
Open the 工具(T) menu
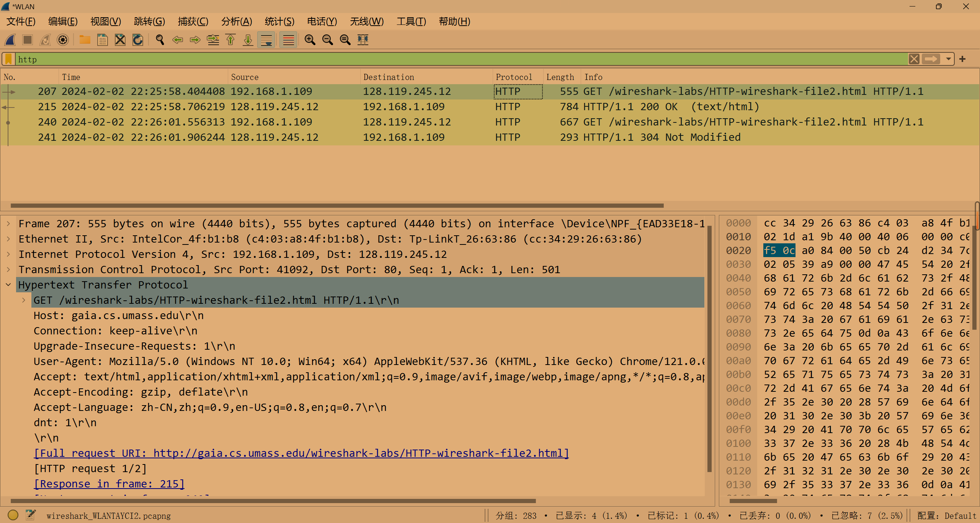412,21
